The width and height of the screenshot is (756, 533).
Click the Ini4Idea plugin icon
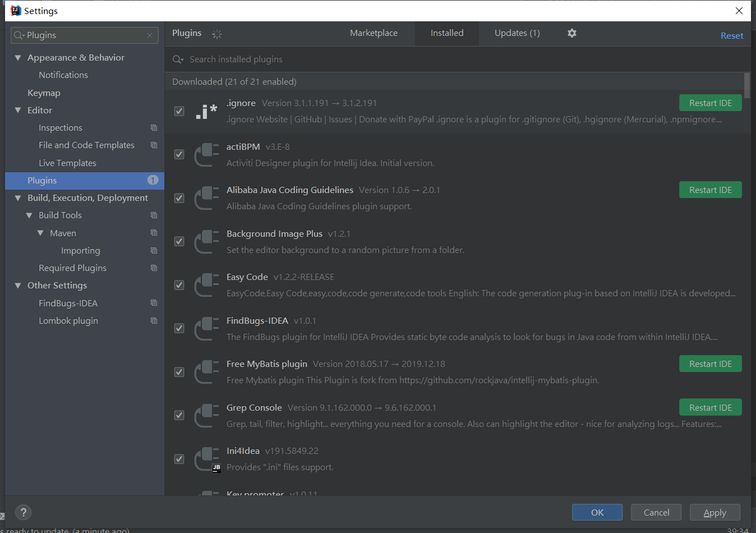(206, 459)
